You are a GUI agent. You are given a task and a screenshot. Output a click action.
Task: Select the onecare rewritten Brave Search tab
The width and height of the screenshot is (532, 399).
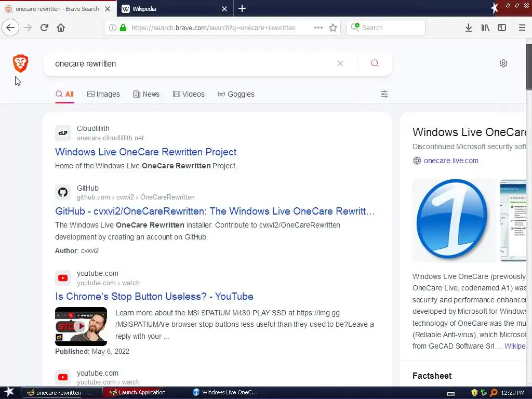[x=58, y=8]
